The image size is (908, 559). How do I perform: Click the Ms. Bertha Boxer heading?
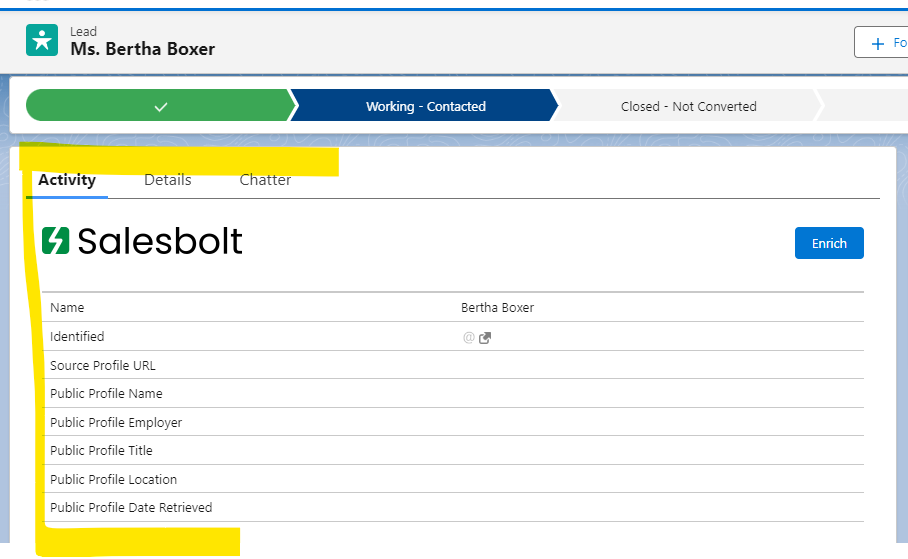[x=142, y=49]
